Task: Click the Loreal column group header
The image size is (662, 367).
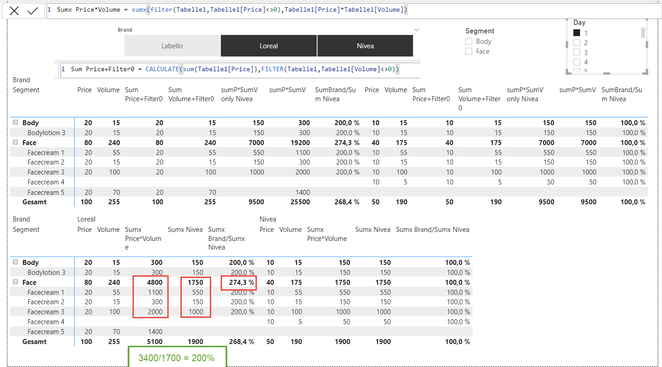Action: pyautogui.click(x=86, y=219)
